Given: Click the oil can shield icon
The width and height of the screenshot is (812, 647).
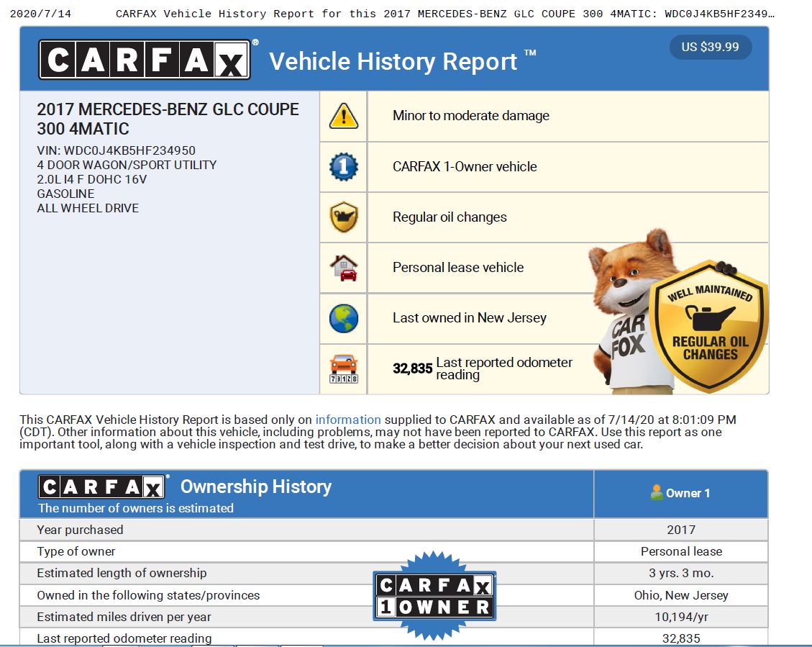Looking at the screenshot, I should pos(343,217).
